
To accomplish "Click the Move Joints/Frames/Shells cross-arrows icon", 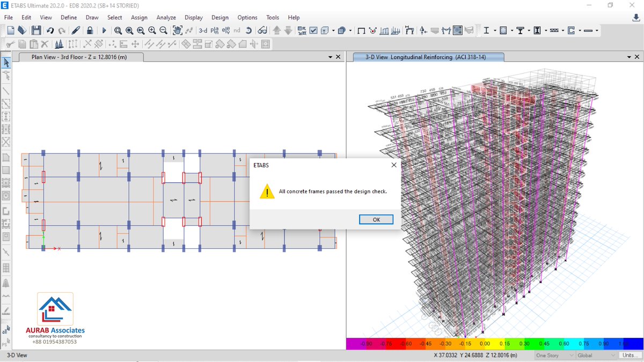I will (135, 44).
